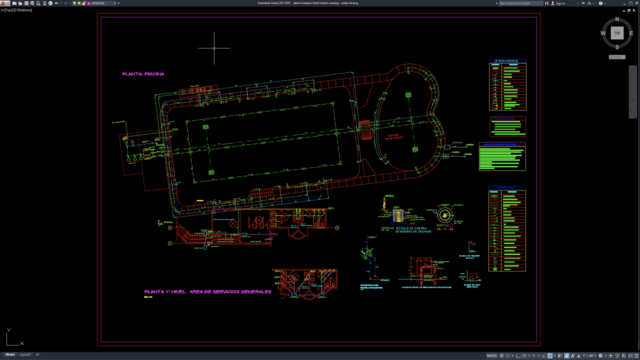The image size is (640, 360).
Task: Click the TOP face of the ViewCube
Action: point(617,33)
